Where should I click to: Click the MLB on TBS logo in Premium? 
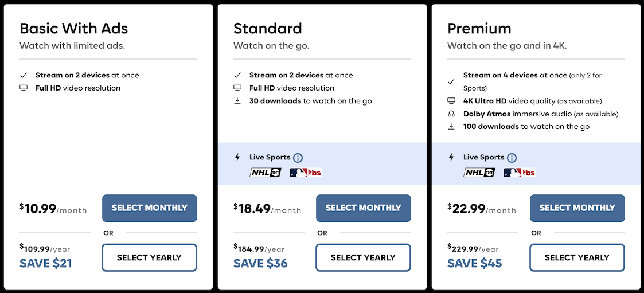coord(520,172)
